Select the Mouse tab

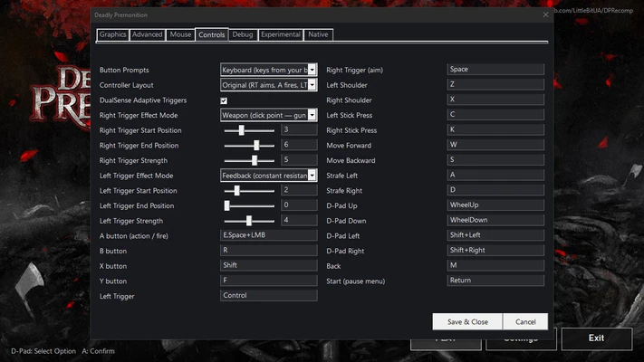[x=180, y=35]
